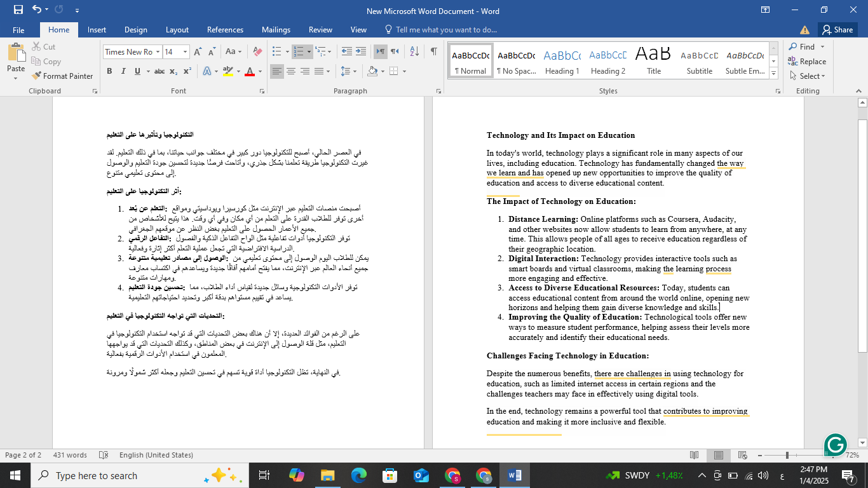Click the Tell me what you want search box
Image resolution: width=868 pixels, height=488 pixels.
441,30
